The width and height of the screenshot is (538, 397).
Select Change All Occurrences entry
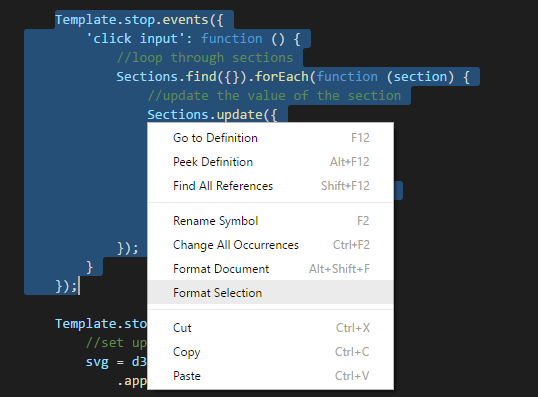click(270, 245)
